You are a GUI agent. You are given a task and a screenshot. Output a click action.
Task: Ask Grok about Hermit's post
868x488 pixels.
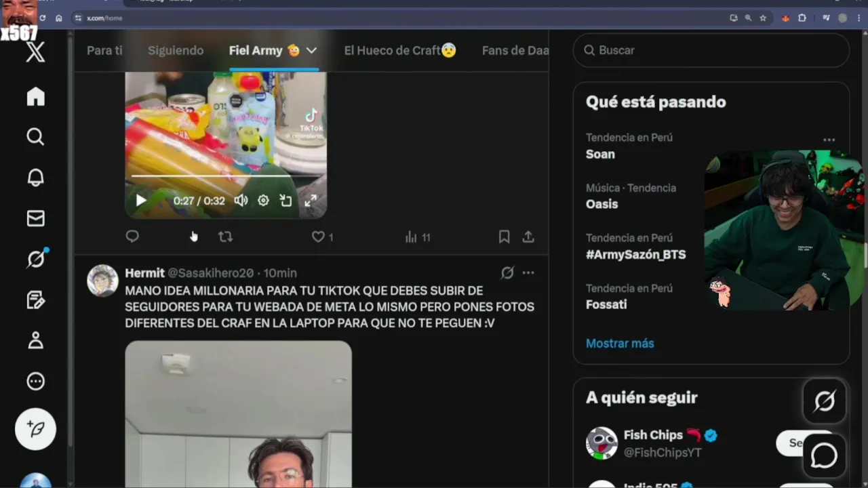507,273
